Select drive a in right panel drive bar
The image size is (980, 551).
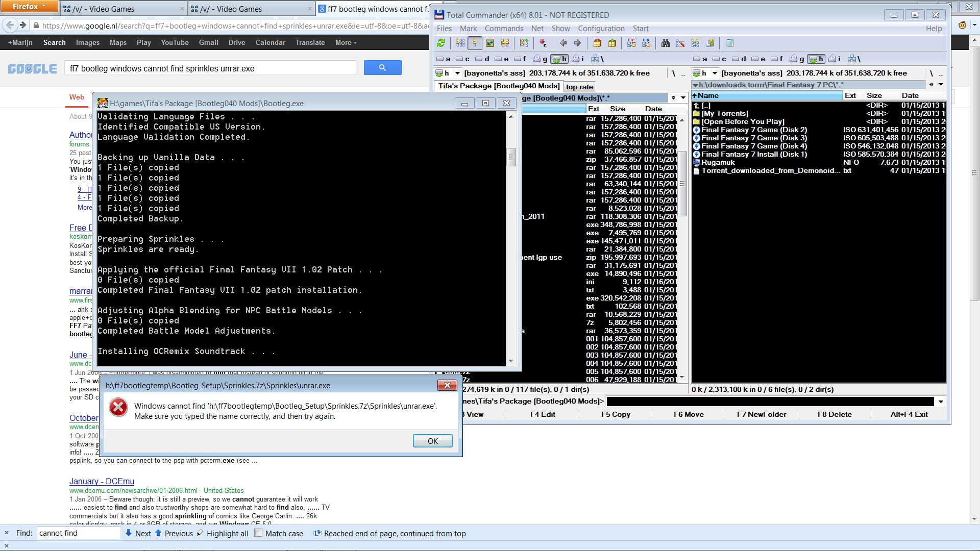700,59
